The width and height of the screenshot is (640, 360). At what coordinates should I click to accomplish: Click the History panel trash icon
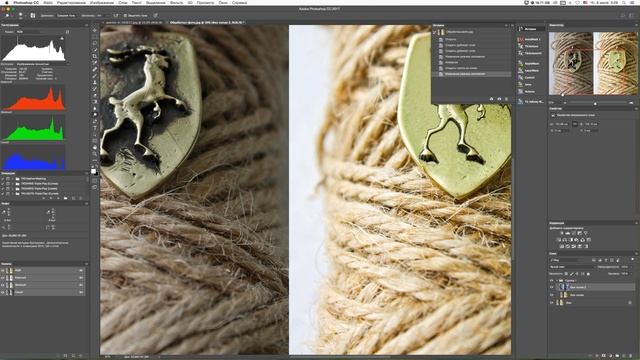[x=507, y=99]
